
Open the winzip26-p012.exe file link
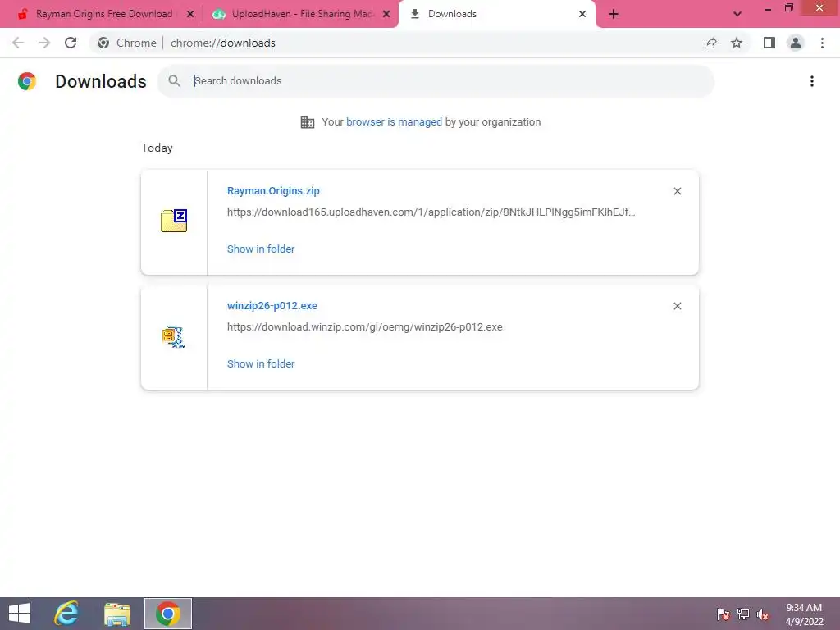(x=272, y=305)
